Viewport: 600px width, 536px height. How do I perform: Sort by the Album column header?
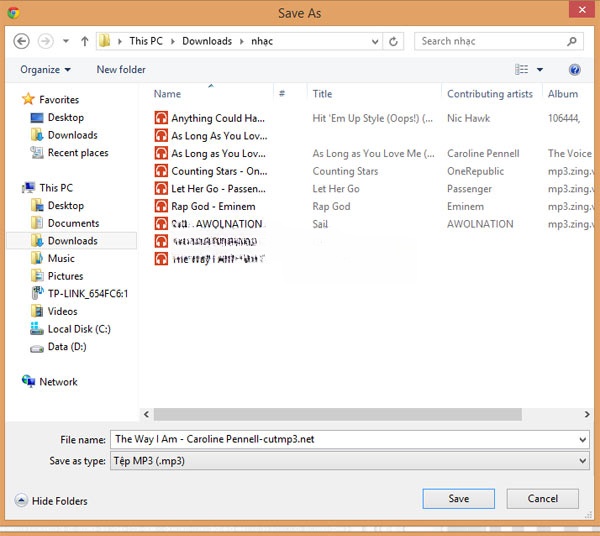[x=563, y=94]
